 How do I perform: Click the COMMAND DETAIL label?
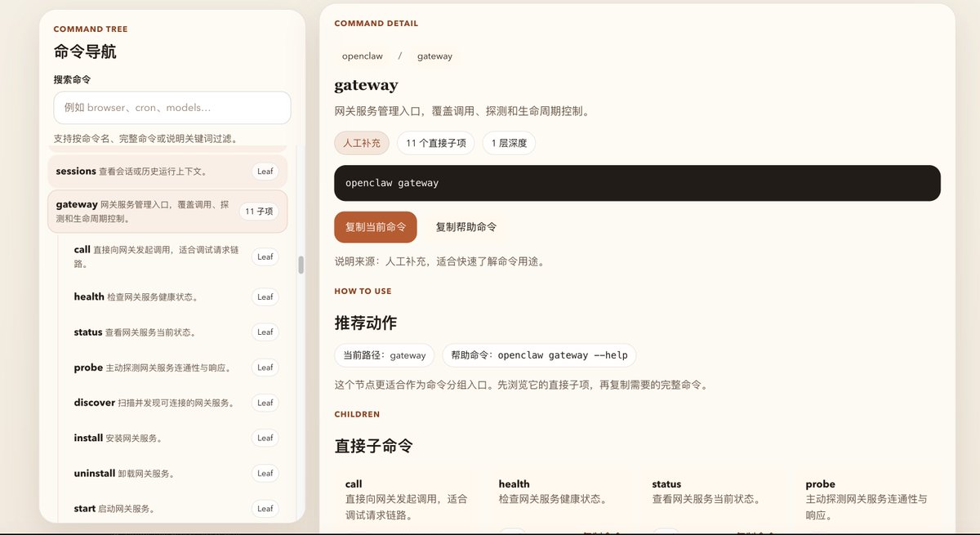[376, 24]
